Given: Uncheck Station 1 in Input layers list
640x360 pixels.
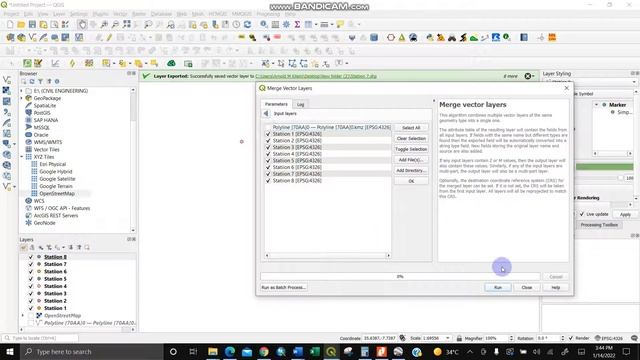Looking at the screenshot, I should pyautogui.click(x=268, y=134).
